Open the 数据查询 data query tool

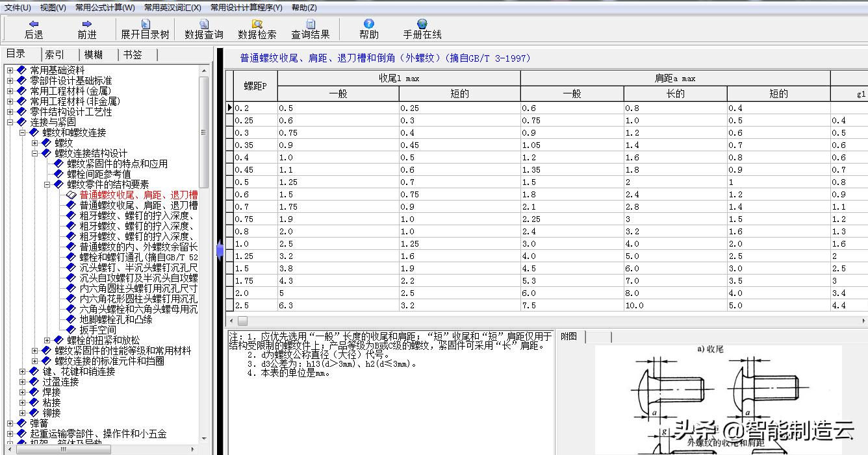(204, 29)
